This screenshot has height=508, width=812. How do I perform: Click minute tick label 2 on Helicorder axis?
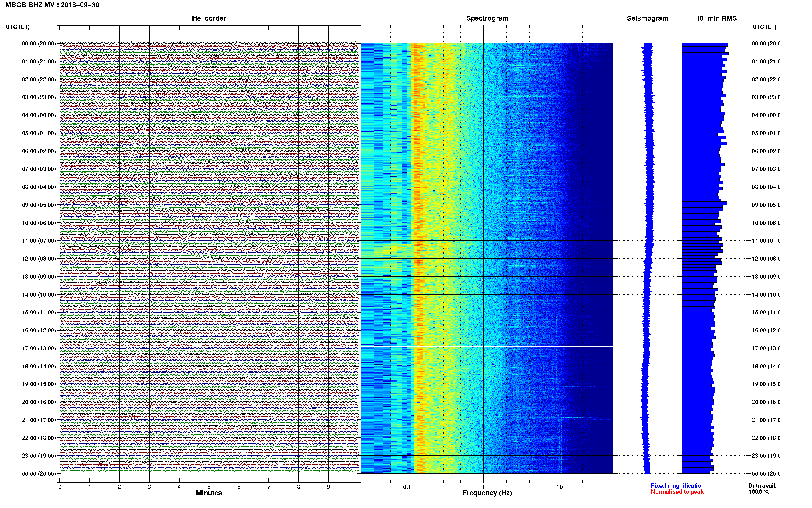pyautogui.click(x=120, y=487)
